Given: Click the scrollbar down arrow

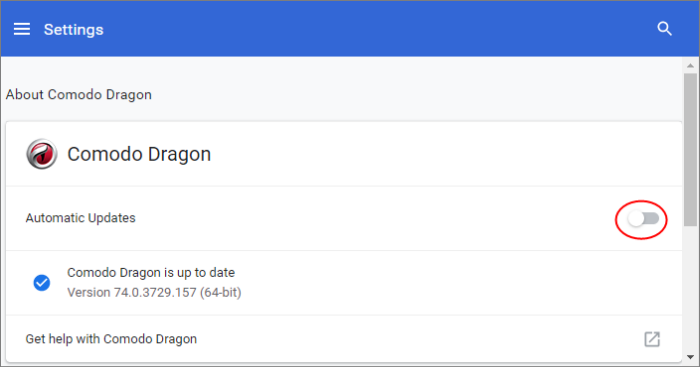Looking at the screenshot, I should tap(691, 357).
